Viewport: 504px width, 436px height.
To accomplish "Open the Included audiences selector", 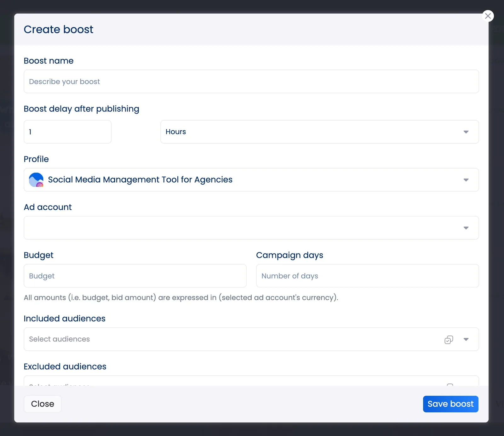I will click(220, 339).
